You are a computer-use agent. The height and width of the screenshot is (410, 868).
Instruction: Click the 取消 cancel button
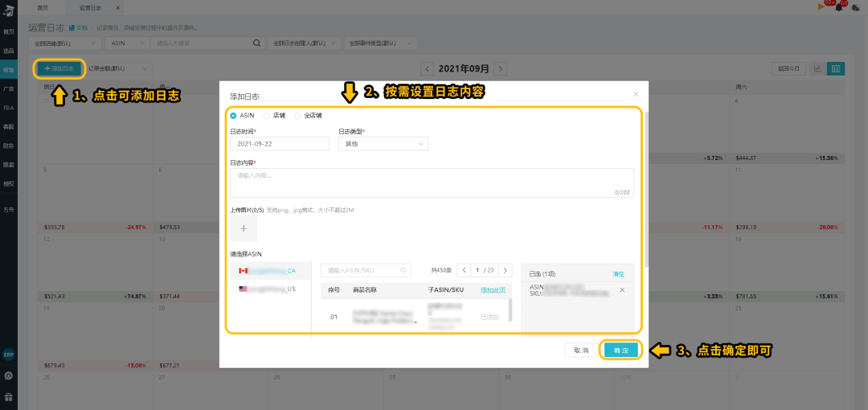click(581, 351)
